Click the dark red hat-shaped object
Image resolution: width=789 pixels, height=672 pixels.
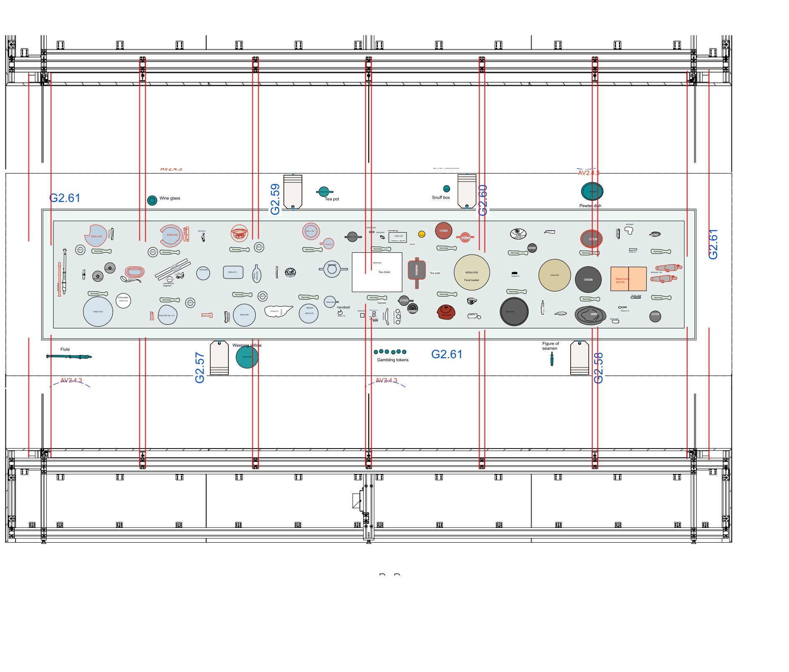tap(446, 312)
